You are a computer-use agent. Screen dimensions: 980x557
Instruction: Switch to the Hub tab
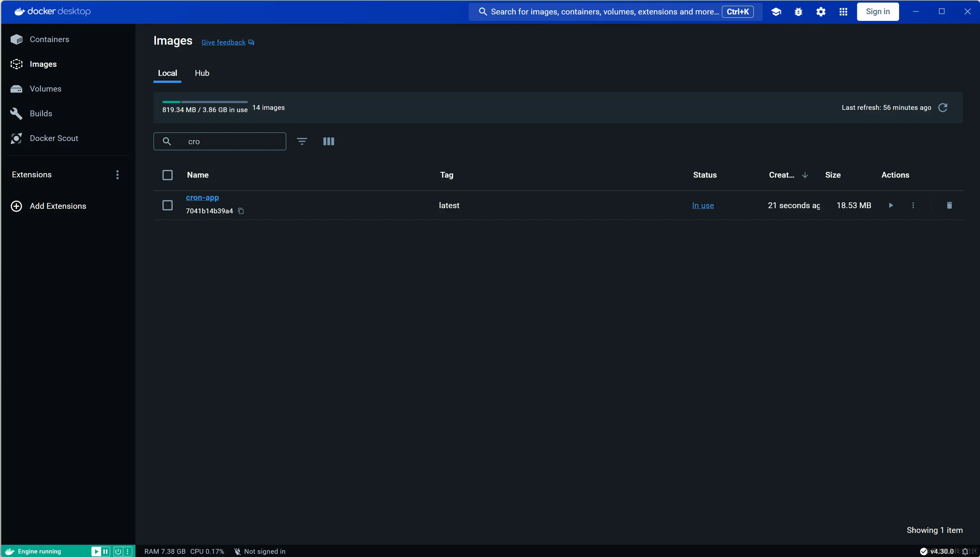202,73
